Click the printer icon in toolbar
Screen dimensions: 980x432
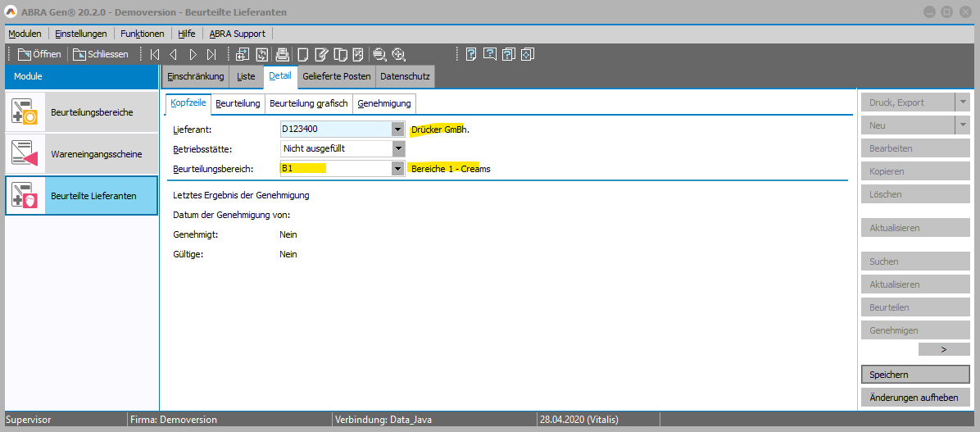pos(282,55)
